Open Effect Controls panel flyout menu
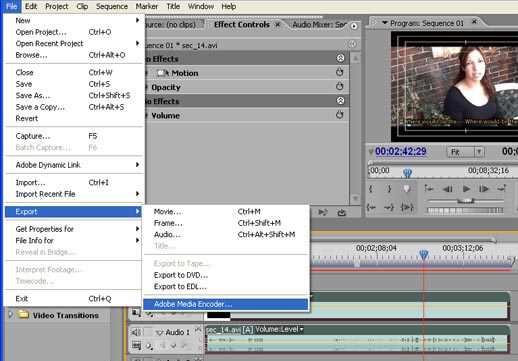 click(354, 26)
